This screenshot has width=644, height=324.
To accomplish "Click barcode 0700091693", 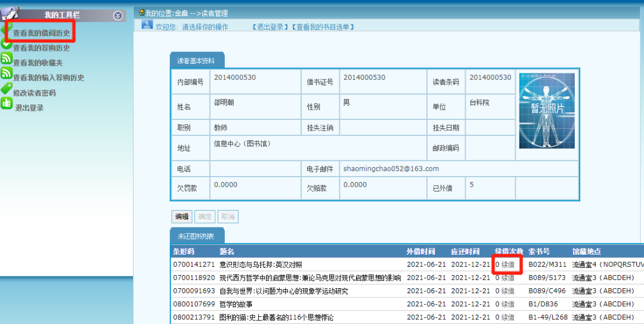I will click(194, 291).
